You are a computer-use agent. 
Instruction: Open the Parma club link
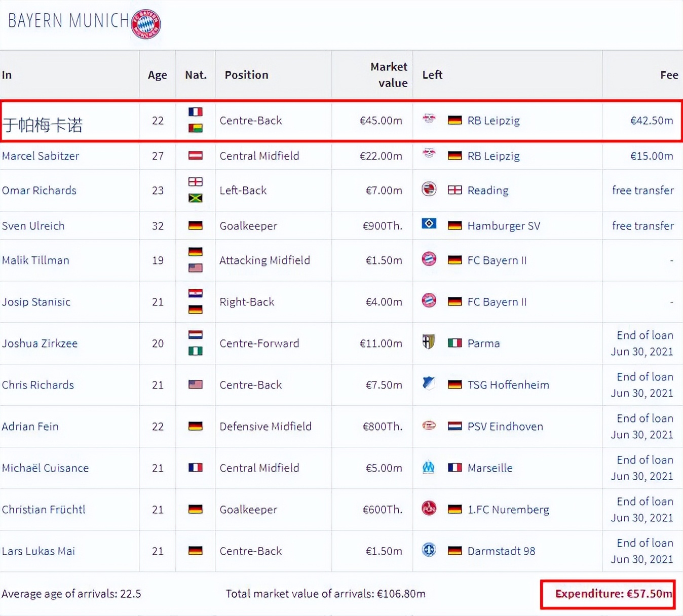[x=483, y=343]
